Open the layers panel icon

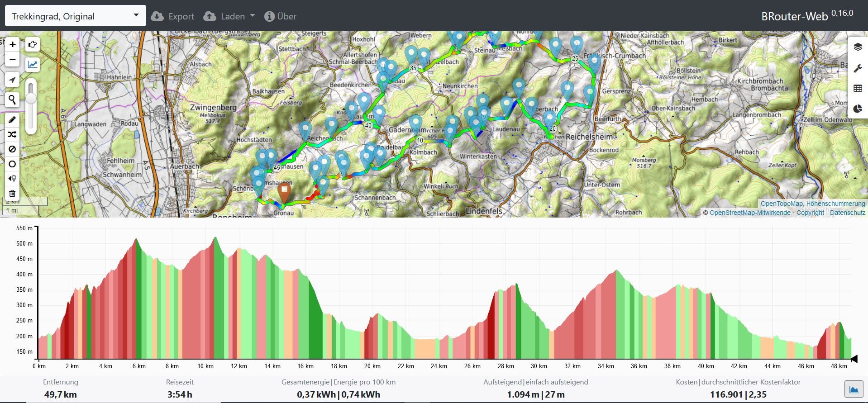pos(858,47)
